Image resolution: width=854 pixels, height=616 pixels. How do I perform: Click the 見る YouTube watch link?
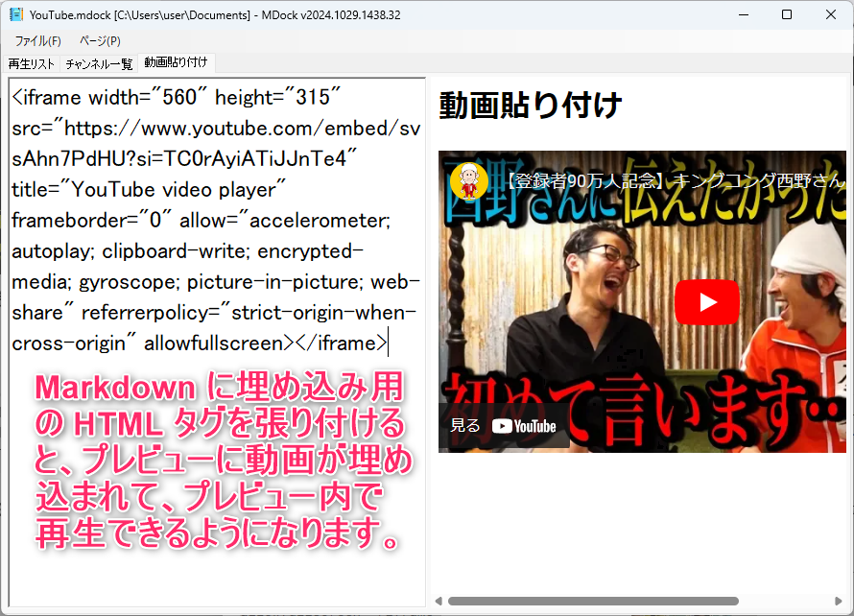pyautogui.click(x=504, y=426)
